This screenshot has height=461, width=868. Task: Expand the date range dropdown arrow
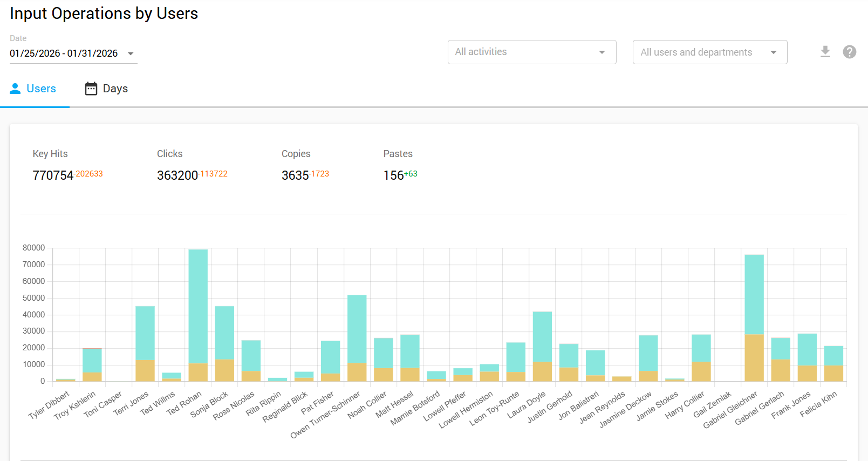coord(131,53)
